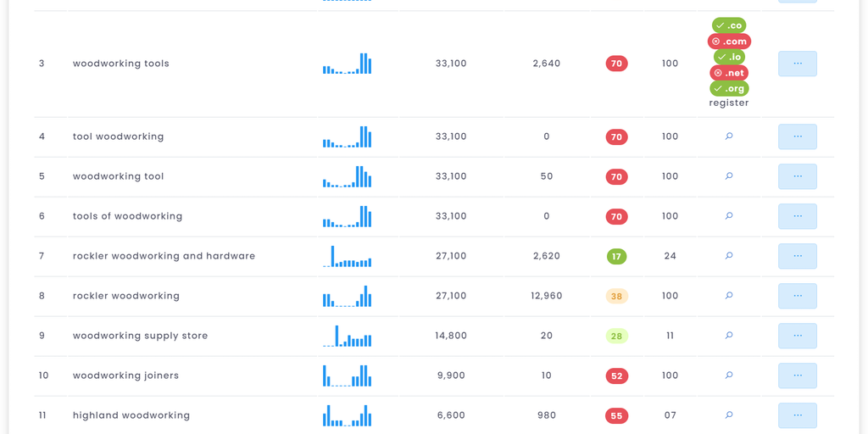Screen dimensions: 868x434
Task: Select keyword 'highland woodworking'
Action: click(131, 415)
